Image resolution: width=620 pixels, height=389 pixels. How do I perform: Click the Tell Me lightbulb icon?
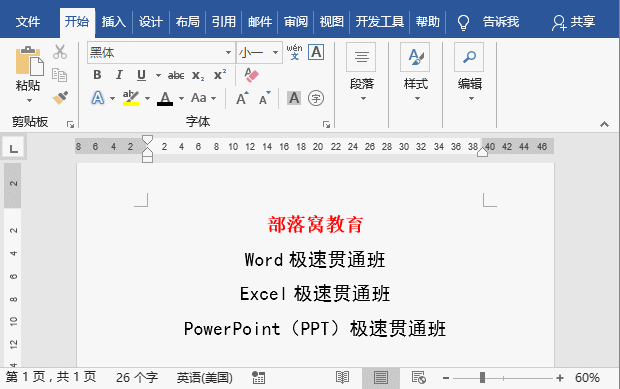463,23
